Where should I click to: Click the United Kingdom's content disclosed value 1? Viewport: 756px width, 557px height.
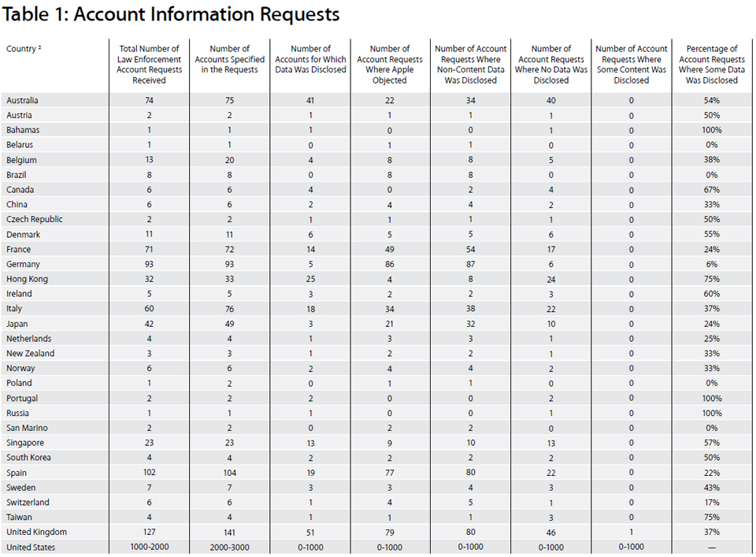tap(631, 532)
